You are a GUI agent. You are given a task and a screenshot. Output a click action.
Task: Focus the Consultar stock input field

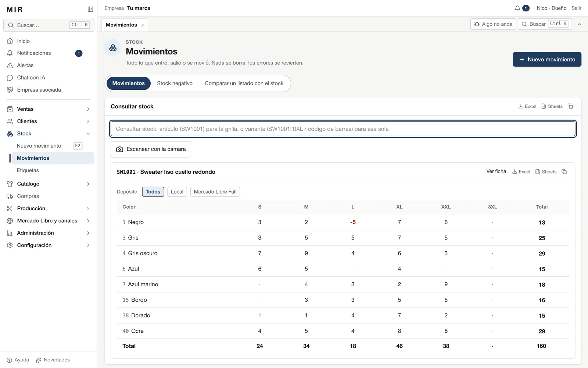click(x=343, y=129)
